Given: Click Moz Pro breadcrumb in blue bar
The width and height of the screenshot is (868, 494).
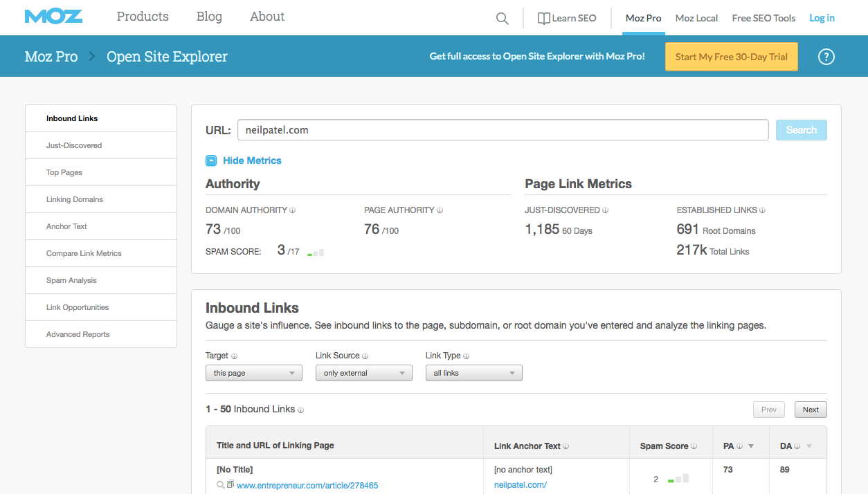Looking at the screenshot, I should tap(51, 57).
